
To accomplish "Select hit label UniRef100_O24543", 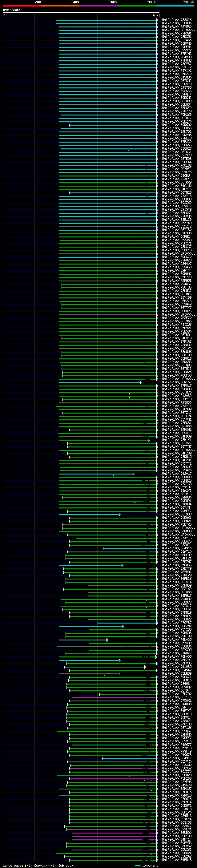I will (x=177, y=815).
